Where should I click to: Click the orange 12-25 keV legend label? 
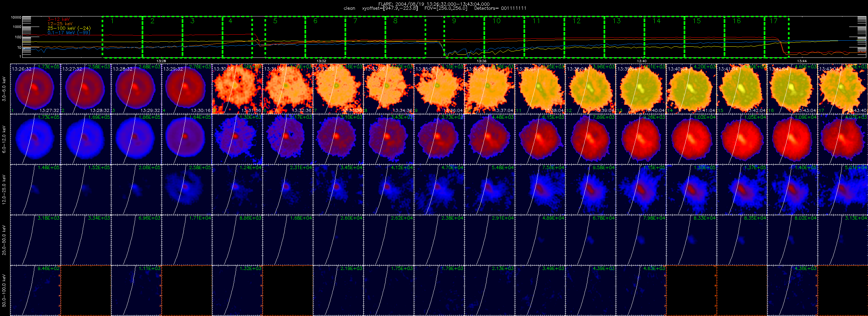pos(60,24)
